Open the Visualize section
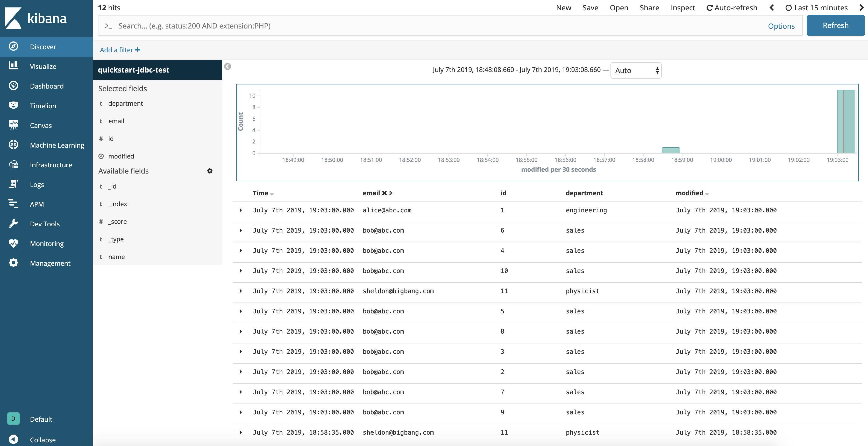Screen dimensions: 868x446 tap(43, 66)
